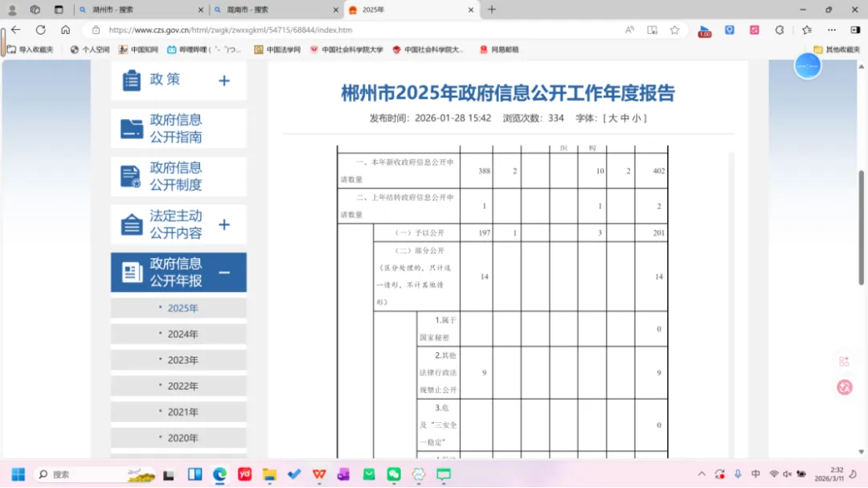The height and width of the screenshot is (488, 868).
Task: Click the pink accessibility floating icon
Action: tap(844, 388)
